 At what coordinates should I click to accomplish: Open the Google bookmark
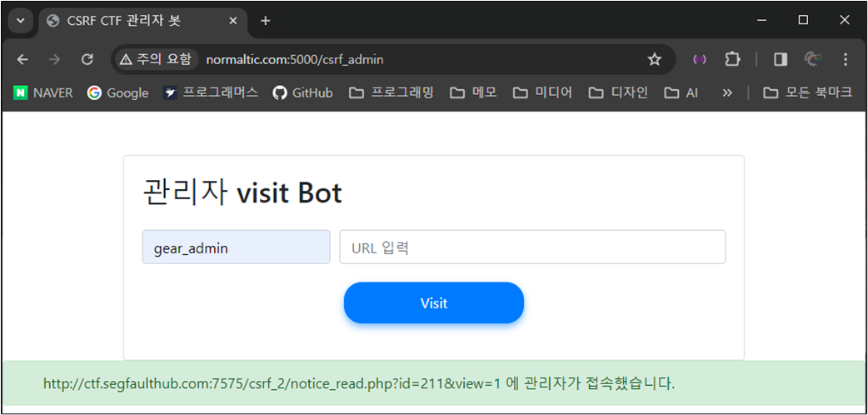pos(118,93)
